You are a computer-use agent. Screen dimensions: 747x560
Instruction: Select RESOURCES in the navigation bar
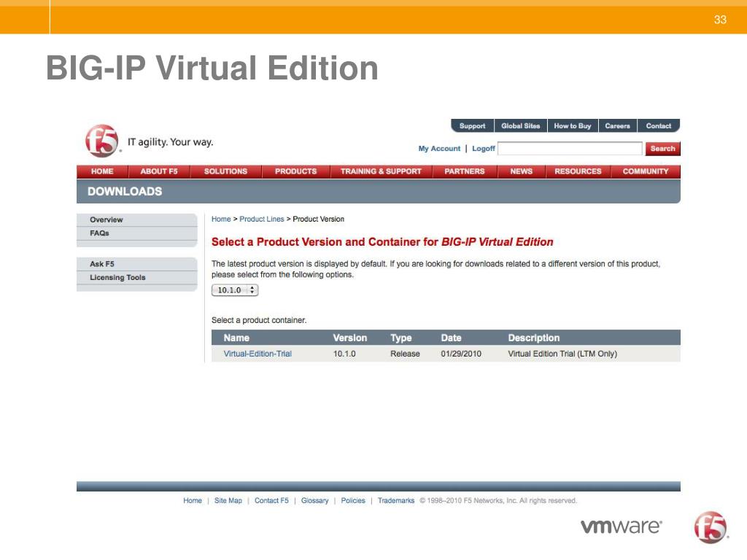[578, 171]
